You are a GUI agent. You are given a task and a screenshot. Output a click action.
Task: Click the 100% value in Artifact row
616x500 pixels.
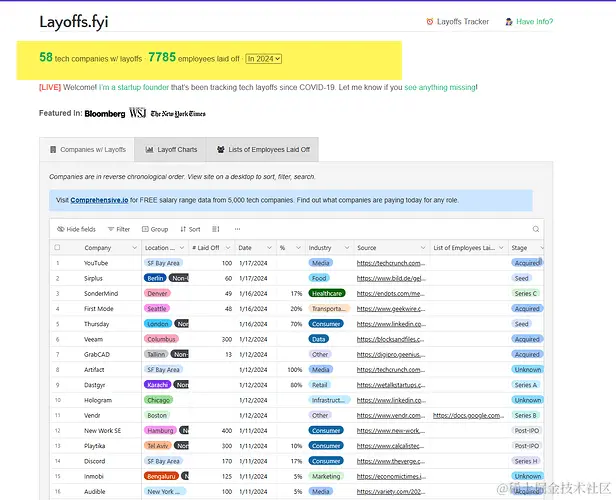295,370
